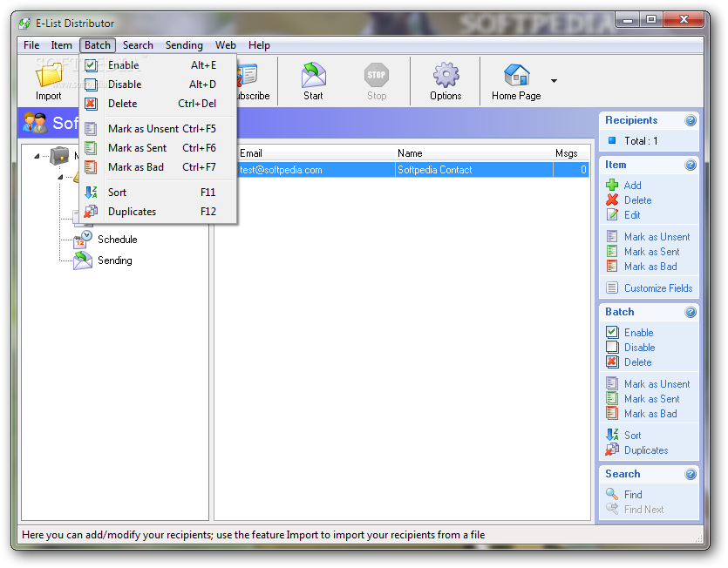Click the red Mark as Bad icon in menu
Screen dimensions: 728x568
91,167
